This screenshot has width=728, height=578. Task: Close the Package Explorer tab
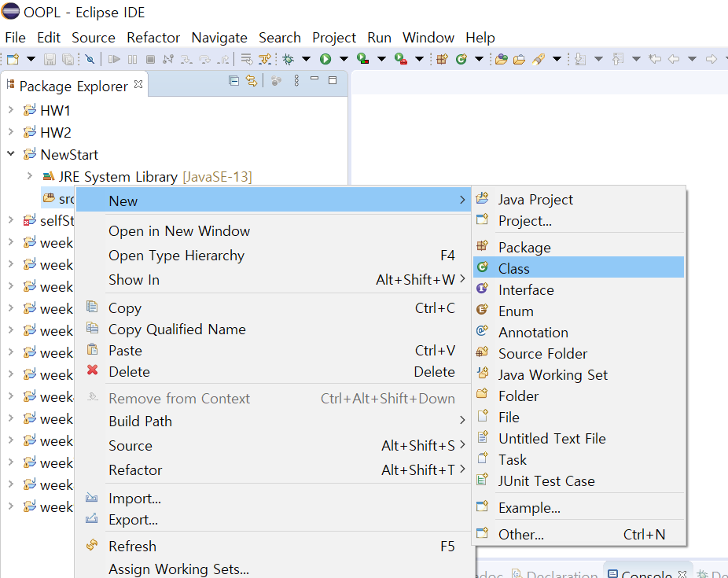click(x=138, y=84)
